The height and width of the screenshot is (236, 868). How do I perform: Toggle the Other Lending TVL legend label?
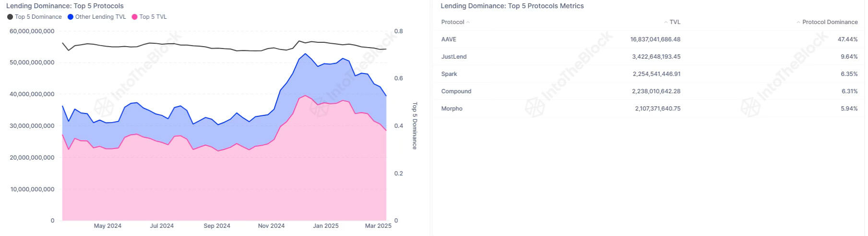[x=100, y=17]
